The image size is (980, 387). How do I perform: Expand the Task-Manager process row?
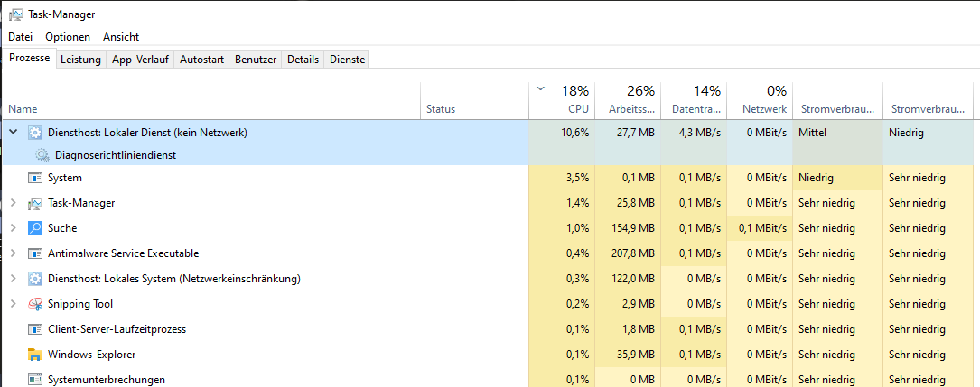[x=14, y=203]
